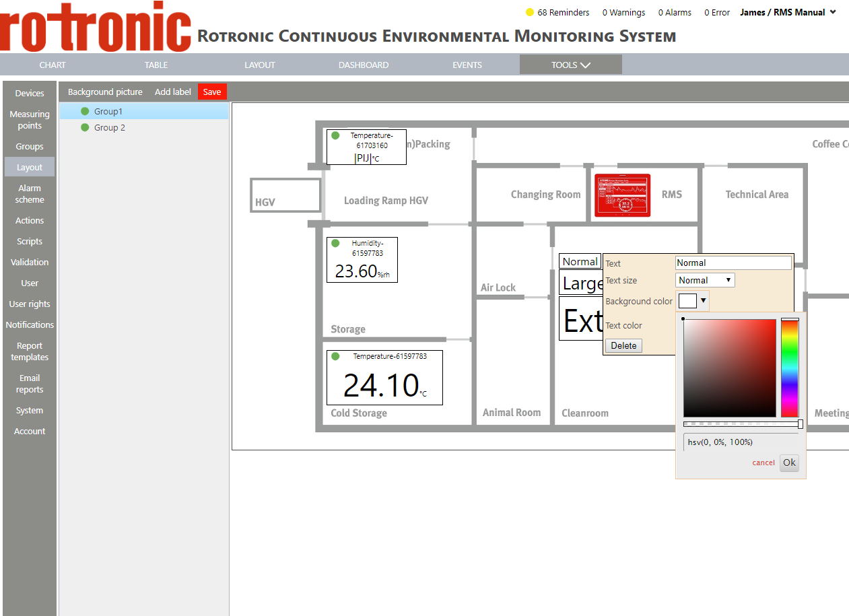Open Notifications in the sidebar
Screen dimensions: 849x616
tap(30, 324)
